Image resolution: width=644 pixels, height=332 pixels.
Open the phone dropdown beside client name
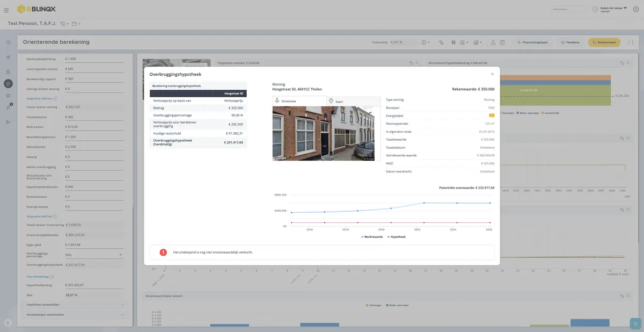(64, 24)
